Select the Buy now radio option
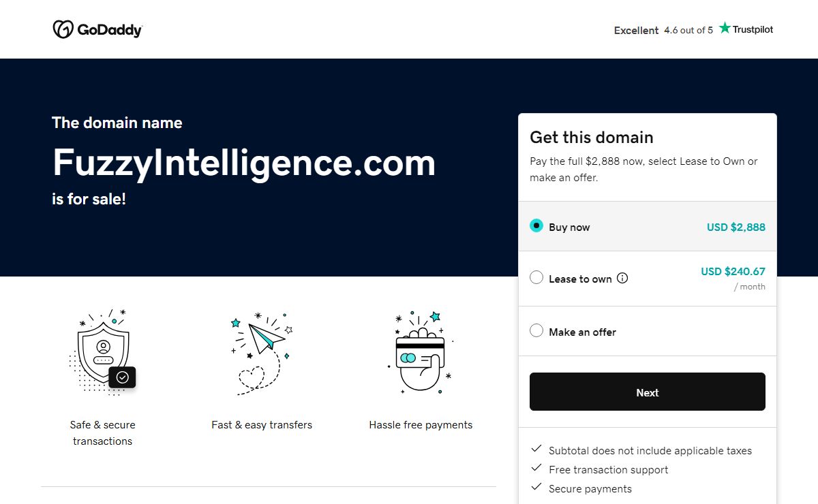The image size is (818, 504). [536, 226]
